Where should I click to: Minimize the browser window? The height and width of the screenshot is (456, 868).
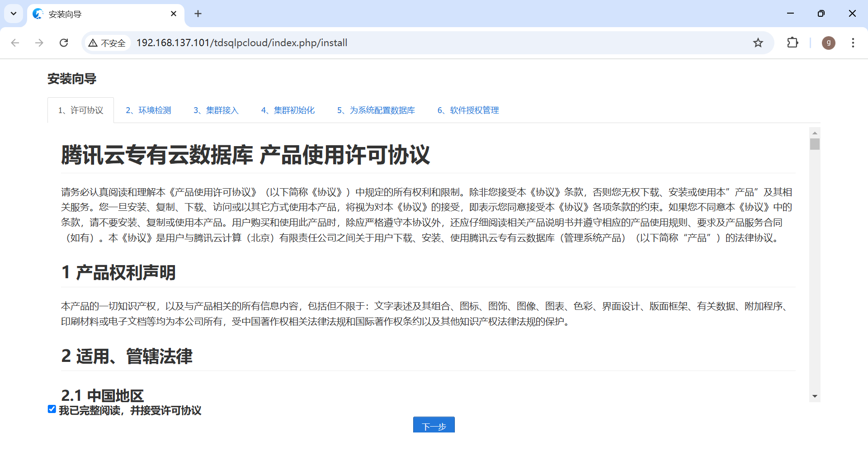[790, 14]
